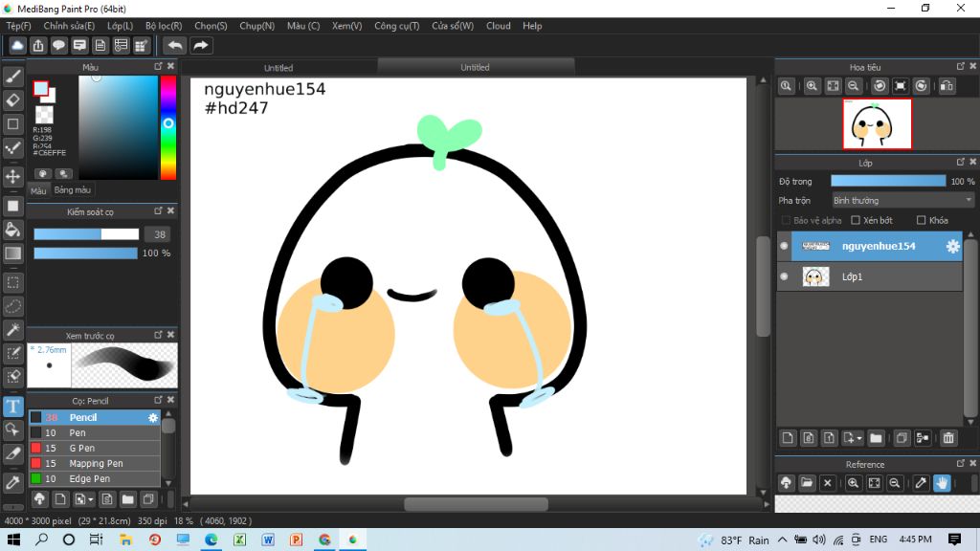Screen dimensions: 980x551
Task: Open the add-layer dropdown arrow in Layer panel
Action: click(x=859, y=438)
